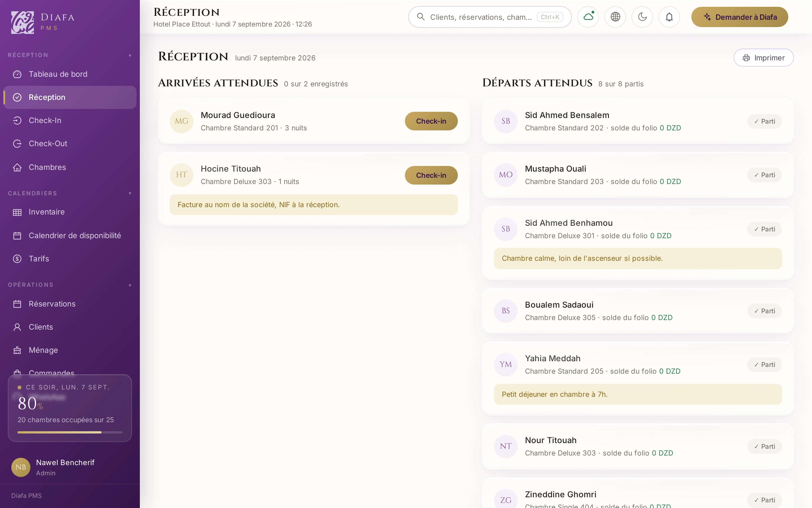Screen dimensions: 812x508
Task: Click the YM avatar for Yahia Meddah
Action: [506, 365]
